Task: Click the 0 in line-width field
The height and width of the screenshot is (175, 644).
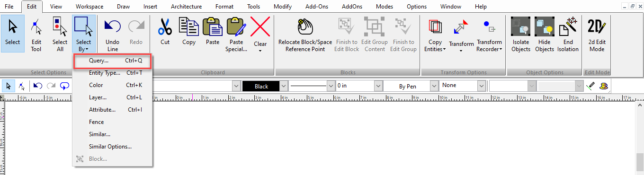Action: click(x=355, y=87)
